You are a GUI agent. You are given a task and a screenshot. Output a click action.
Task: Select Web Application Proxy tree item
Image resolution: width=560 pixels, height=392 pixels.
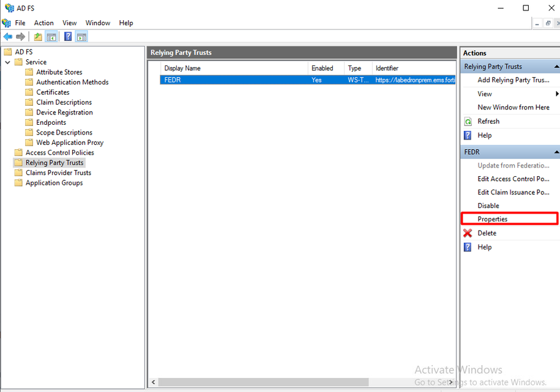point(70,142)
